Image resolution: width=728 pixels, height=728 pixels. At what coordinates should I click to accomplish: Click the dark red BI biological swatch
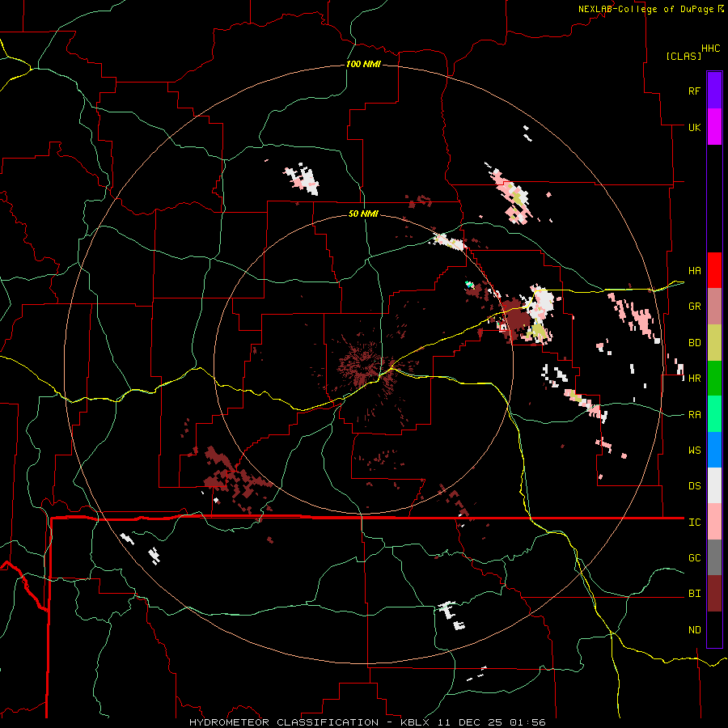pyautogui.click(x=714, y=594)
